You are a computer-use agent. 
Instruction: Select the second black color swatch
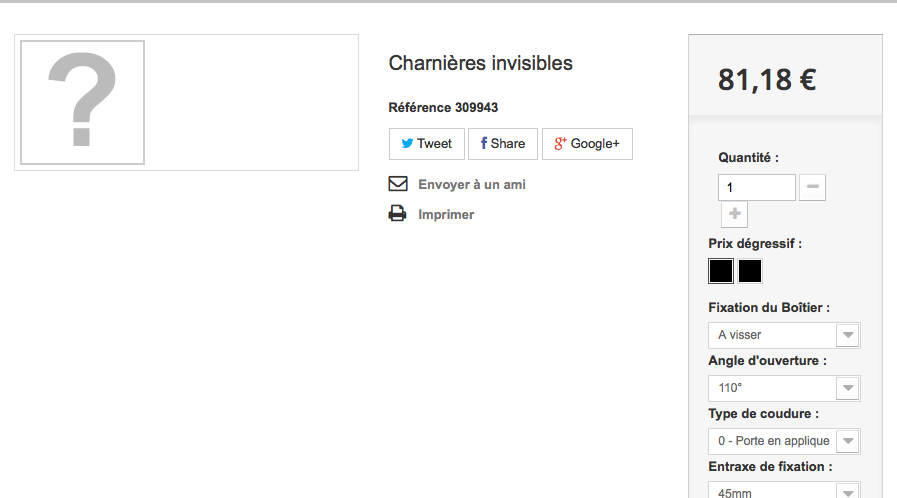coord(750,271)
